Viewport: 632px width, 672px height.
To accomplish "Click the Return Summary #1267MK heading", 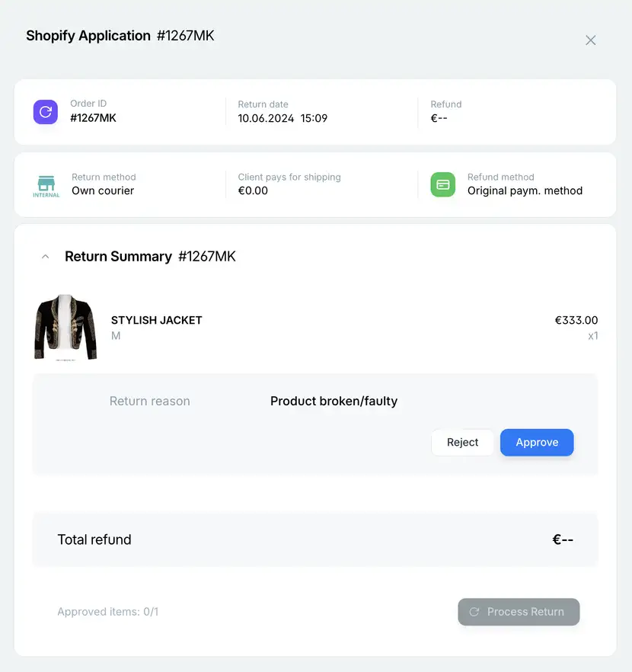I will 150,256.
